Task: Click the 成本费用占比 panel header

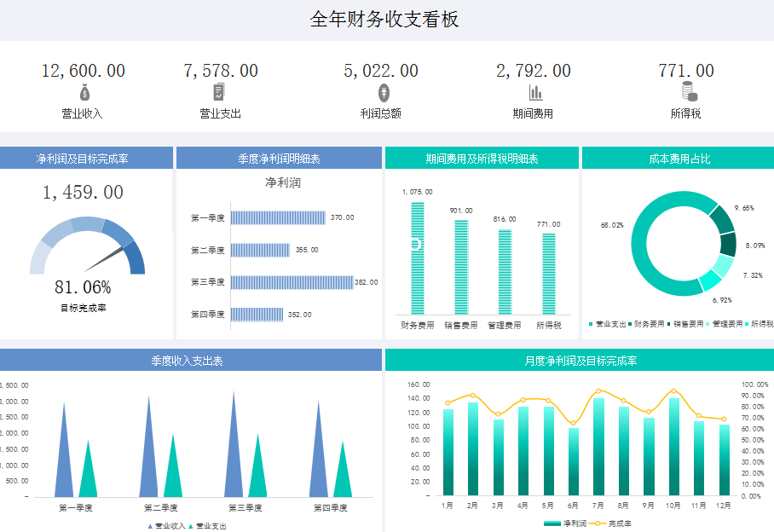Action: click(x=679, y=159)
